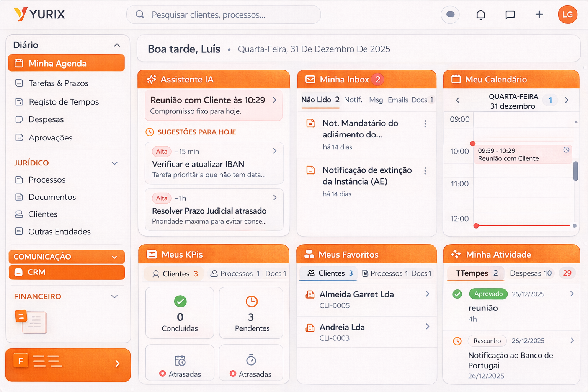Open the three-dot menu on Notificação de extinção

click(425, 171)
